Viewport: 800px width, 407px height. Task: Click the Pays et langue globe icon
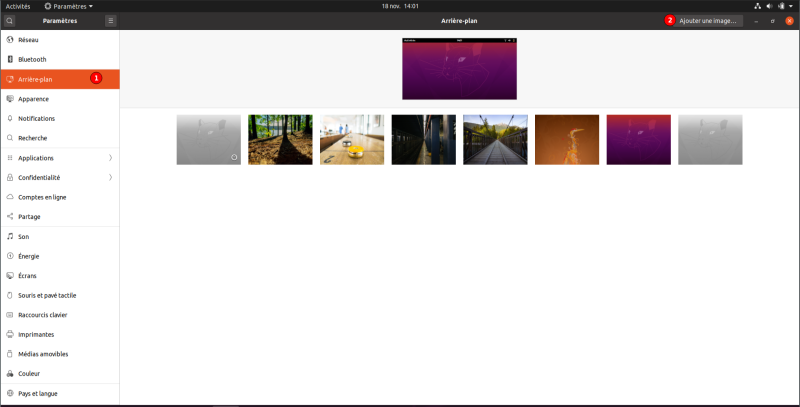pyautogui.click(x=10, y=393)
